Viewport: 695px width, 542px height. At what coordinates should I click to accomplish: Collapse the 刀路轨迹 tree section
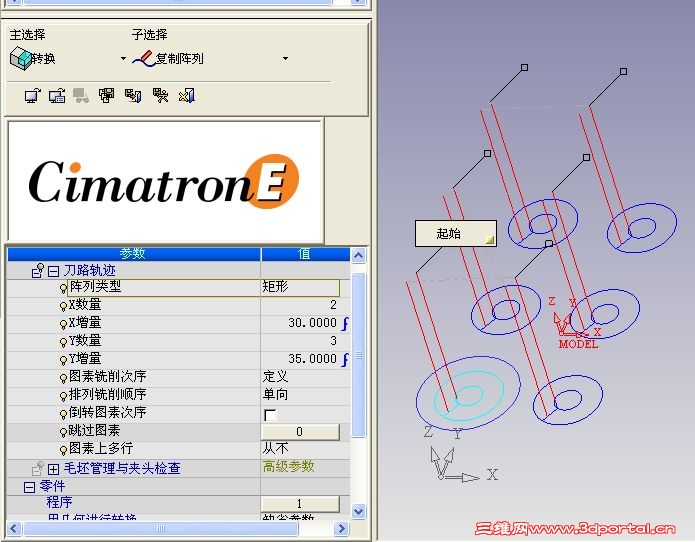pos(53,271)
